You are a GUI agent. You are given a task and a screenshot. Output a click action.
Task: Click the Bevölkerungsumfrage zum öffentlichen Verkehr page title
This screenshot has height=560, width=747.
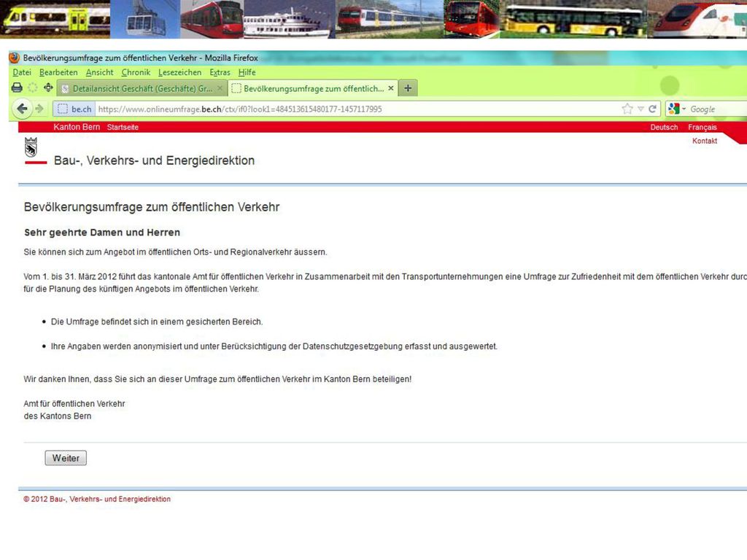[x=152, y=207]
